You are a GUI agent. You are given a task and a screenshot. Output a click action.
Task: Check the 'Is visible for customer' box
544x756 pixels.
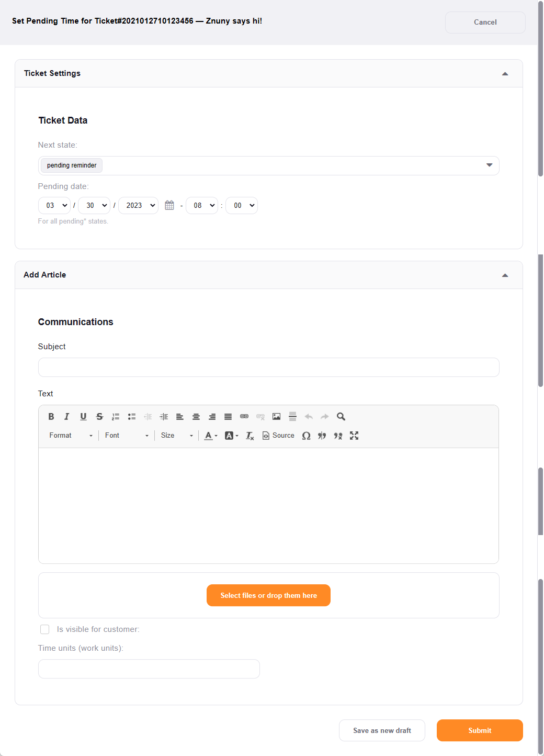(x=45, y=629)
